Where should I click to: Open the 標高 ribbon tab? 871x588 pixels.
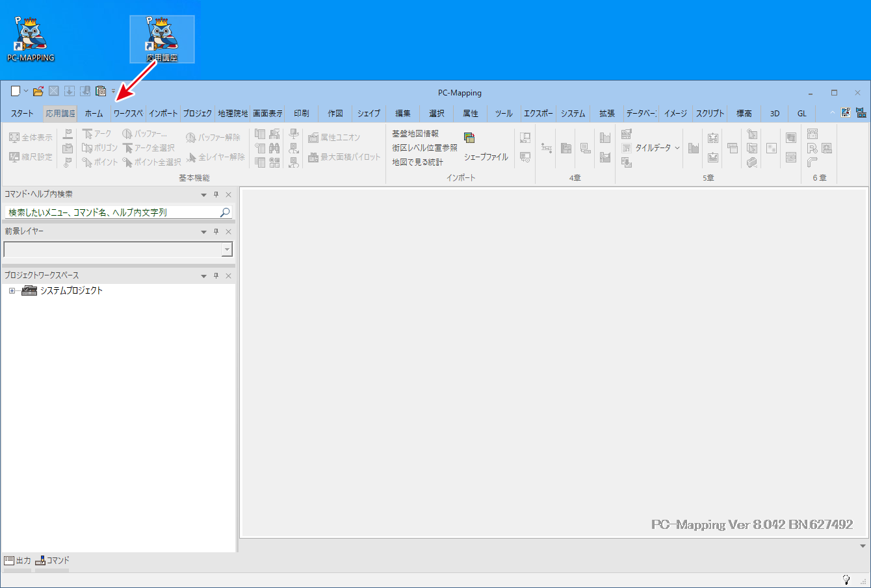pyautogui.click(x=744, y=113)
